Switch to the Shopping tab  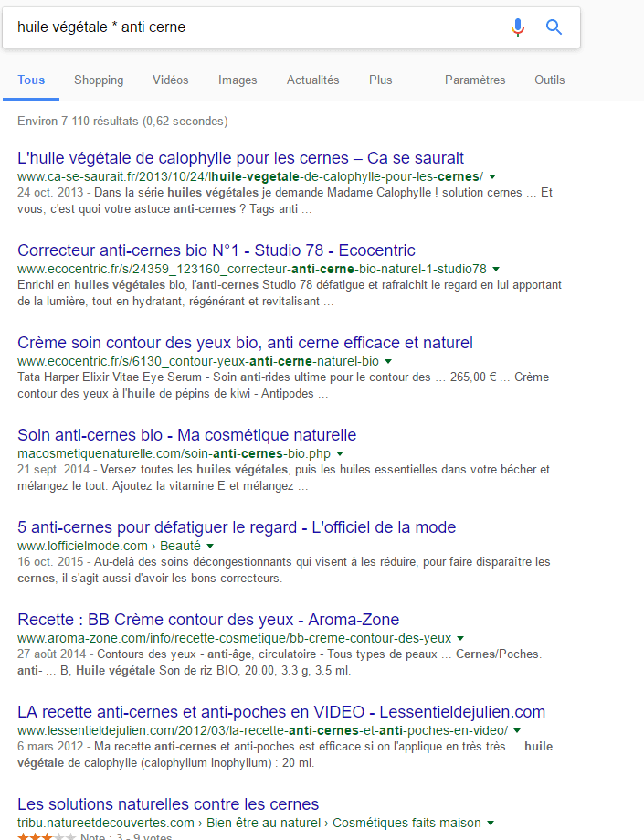pyautogui.click(x=99, y=80)
